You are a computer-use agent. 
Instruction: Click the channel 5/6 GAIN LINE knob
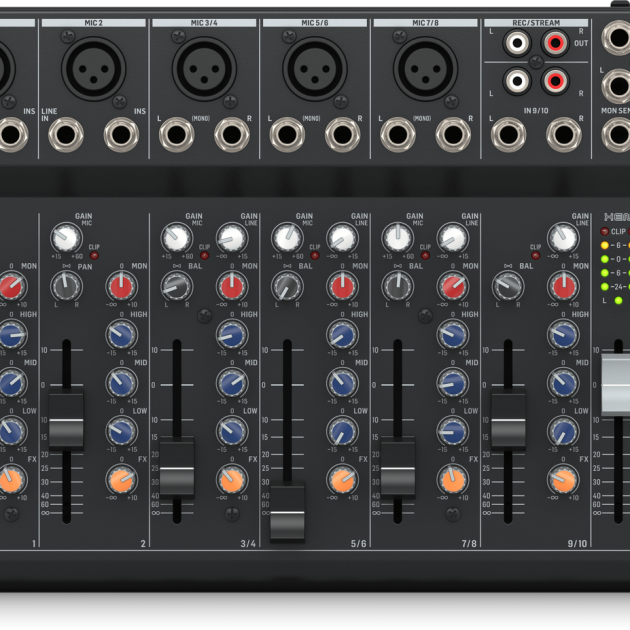(342, 238)
